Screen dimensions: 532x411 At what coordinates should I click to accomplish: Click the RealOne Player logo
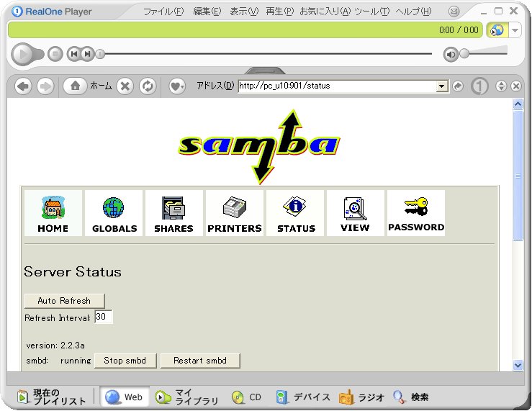click(x=52, y=12)
